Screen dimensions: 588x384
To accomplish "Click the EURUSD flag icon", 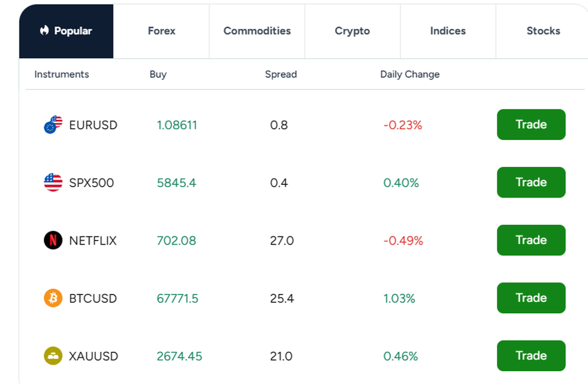I will 53,125.
